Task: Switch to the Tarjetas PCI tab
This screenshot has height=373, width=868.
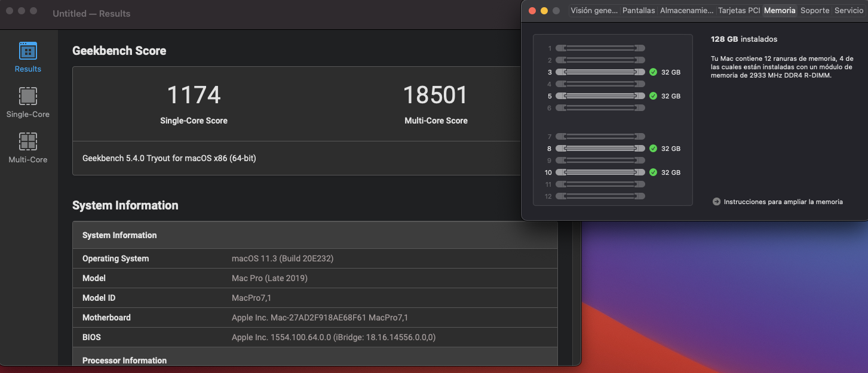Action: click(739, 11)
